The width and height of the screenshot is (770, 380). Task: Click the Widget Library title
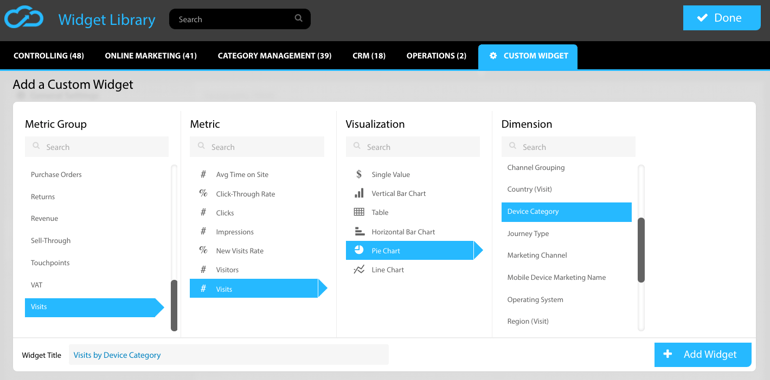tap(107, 20)
